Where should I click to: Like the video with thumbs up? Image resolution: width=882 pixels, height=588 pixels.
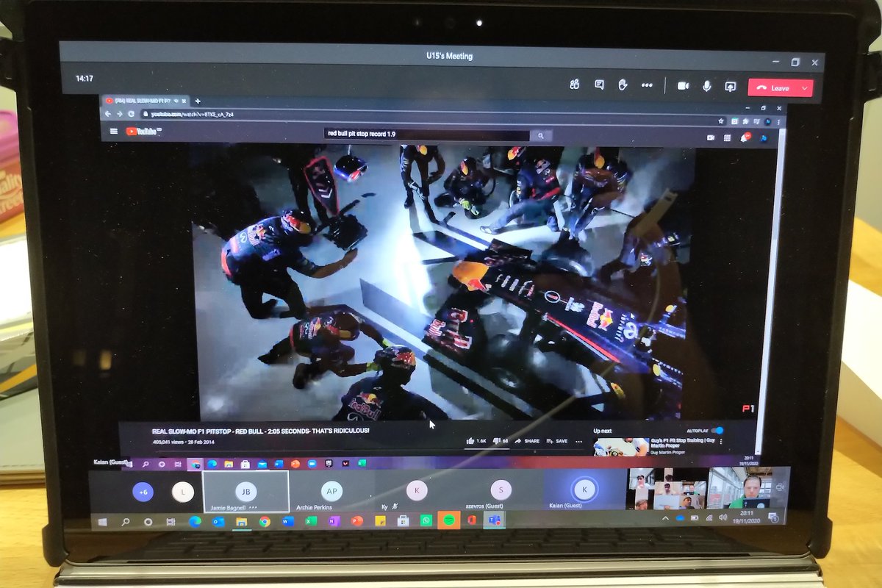point(476,441)
